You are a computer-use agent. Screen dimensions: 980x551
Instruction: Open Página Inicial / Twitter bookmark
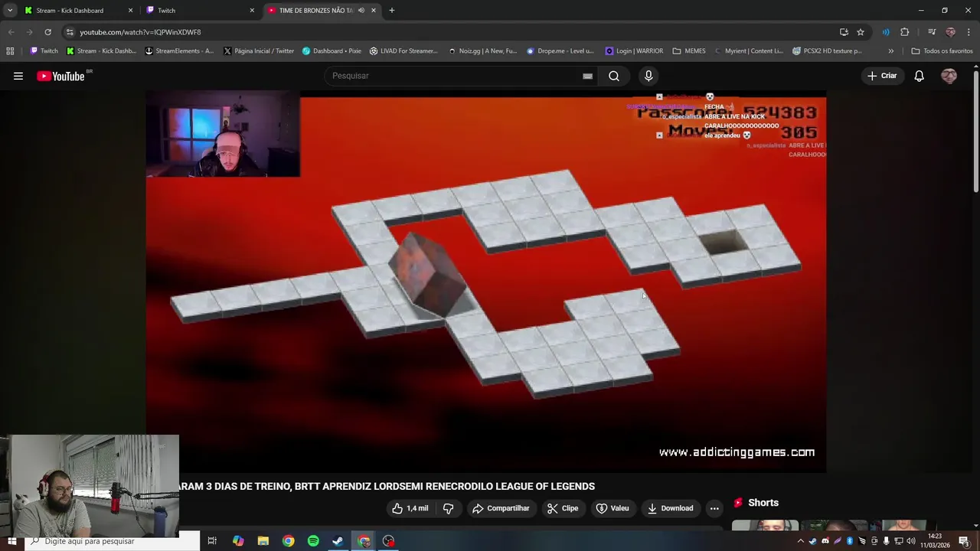pyautogui.click(x=259, y=51)
